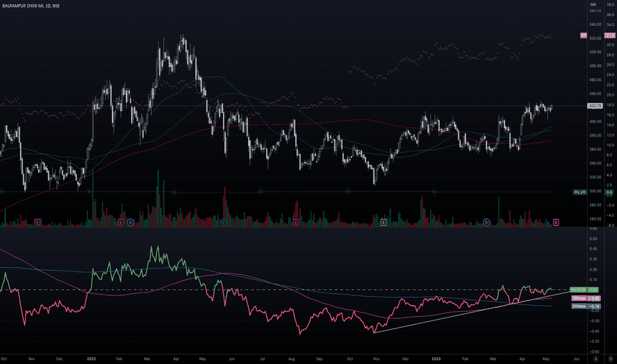Click the 38.0 label on pe scale
The width and height of the screenshot is (617, 364).
point(610,5)
